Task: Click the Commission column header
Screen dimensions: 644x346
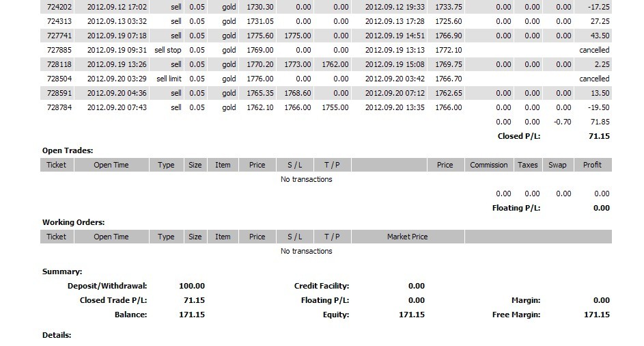Action: pos(489,165)
